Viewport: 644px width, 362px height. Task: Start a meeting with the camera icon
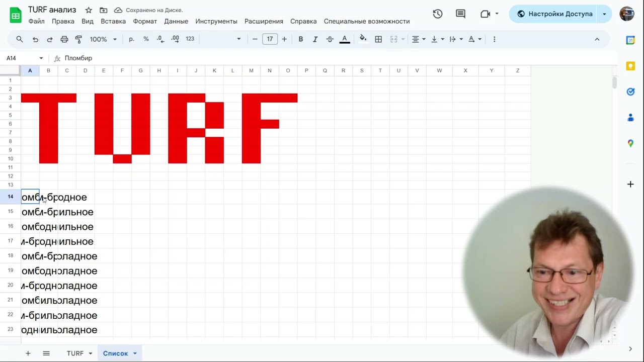click(x=486, y=14)
